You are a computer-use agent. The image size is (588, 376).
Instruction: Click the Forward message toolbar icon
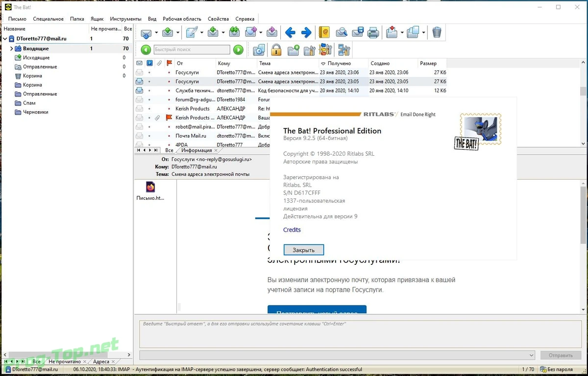251,33
